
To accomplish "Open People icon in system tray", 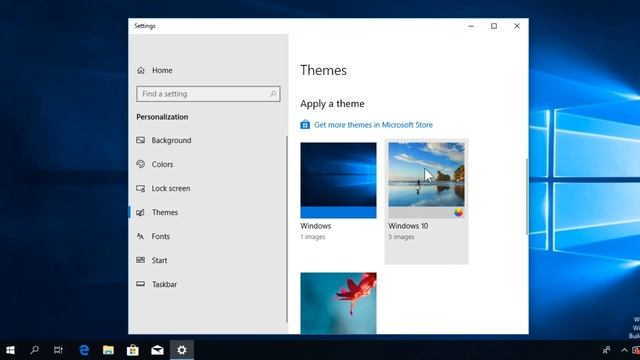I will [x=607, y=350].
